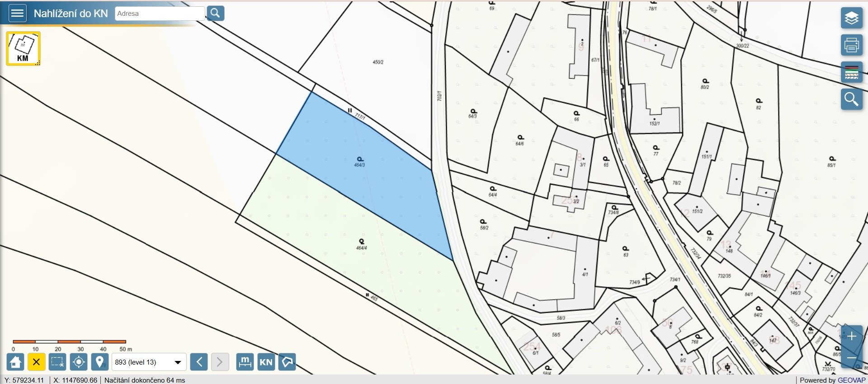Screen dimensions: 868x384
Task: Click the KN info query button
Action: [266, 362]
